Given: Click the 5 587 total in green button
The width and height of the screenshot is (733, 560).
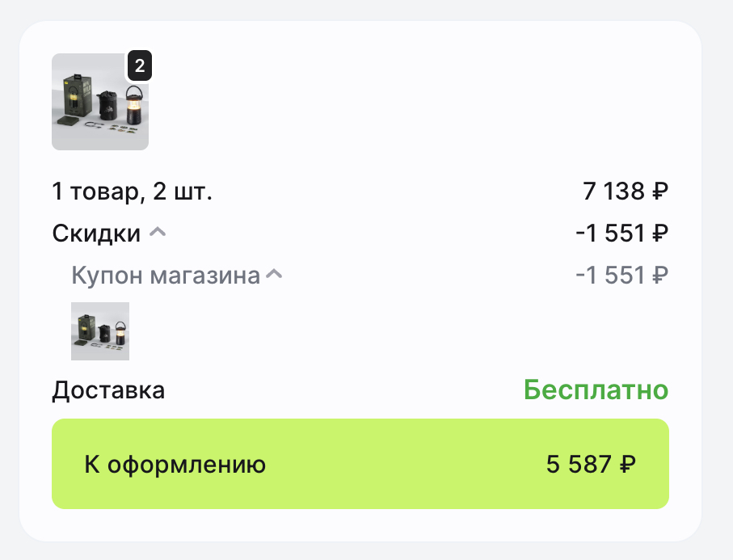Looking at the screenshot, I should coord(578,465).
